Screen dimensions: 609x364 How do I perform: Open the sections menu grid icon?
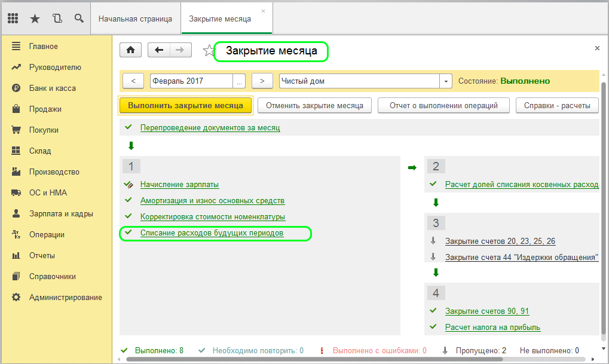tap(13, 18)
